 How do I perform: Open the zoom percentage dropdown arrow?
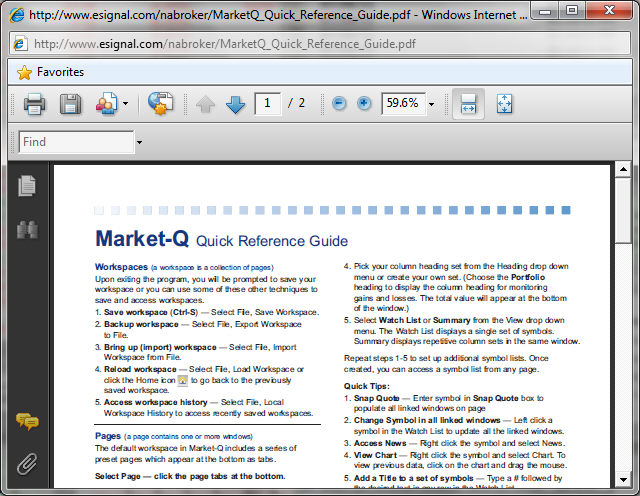tap(431, 104)
